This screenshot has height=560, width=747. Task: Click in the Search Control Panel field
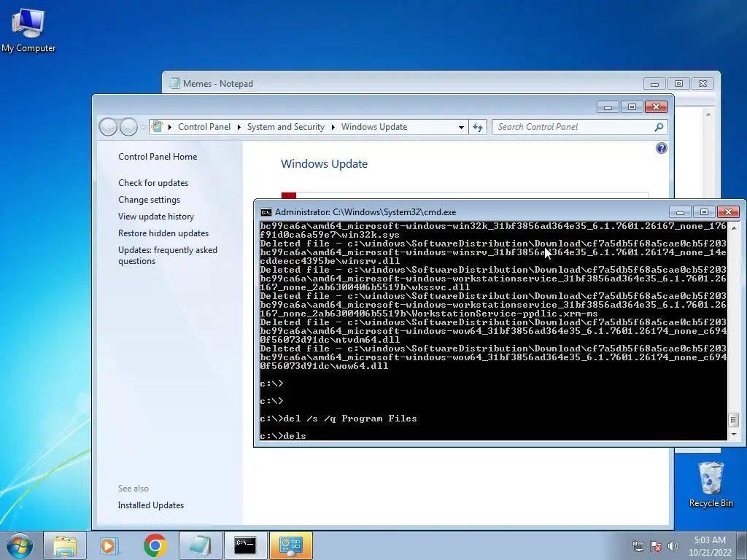[x=573, y=127]
